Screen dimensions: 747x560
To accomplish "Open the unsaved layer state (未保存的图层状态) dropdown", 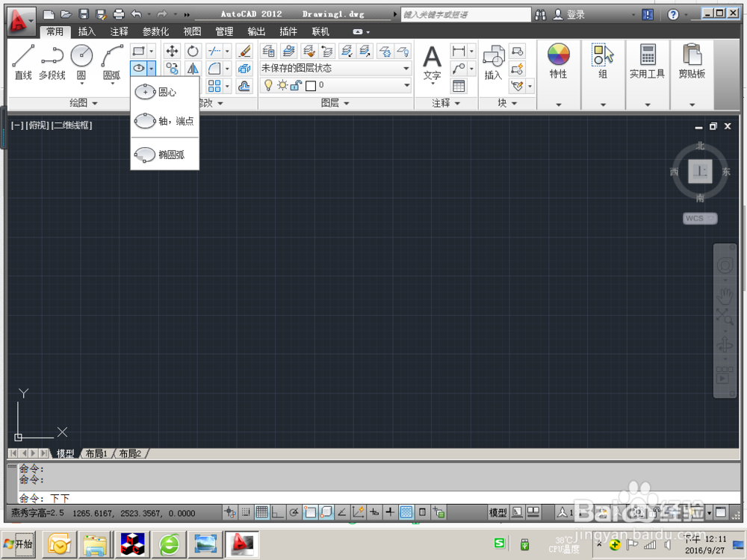I will point(335,68).
